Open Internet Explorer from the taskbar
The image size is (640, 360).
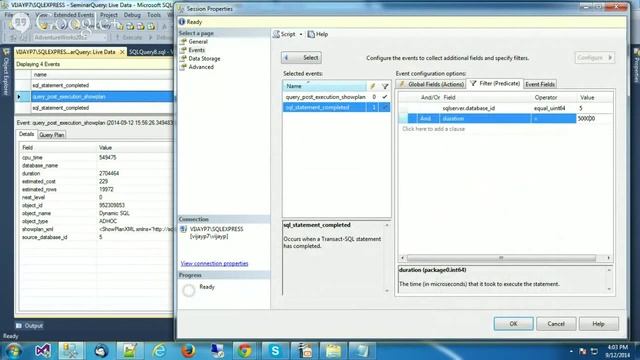coord(159,351)
